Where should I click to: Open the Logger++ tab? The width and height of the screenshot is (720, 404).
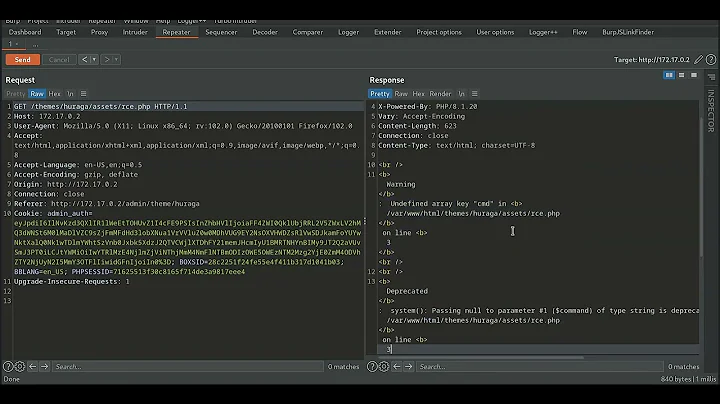(x=543, y=32)
